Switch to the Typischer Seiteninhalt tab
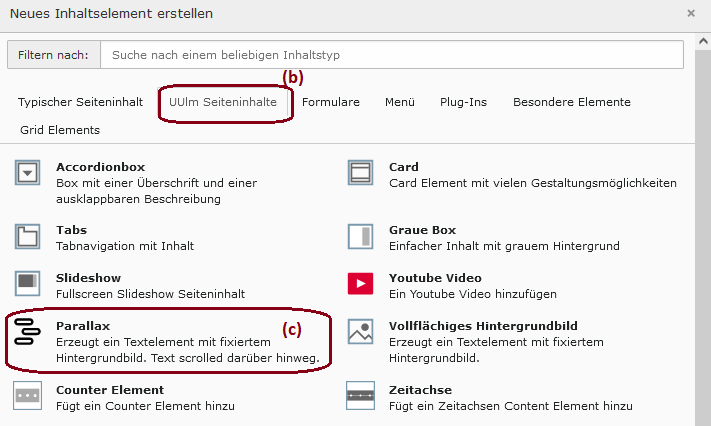 pos(80,102)
